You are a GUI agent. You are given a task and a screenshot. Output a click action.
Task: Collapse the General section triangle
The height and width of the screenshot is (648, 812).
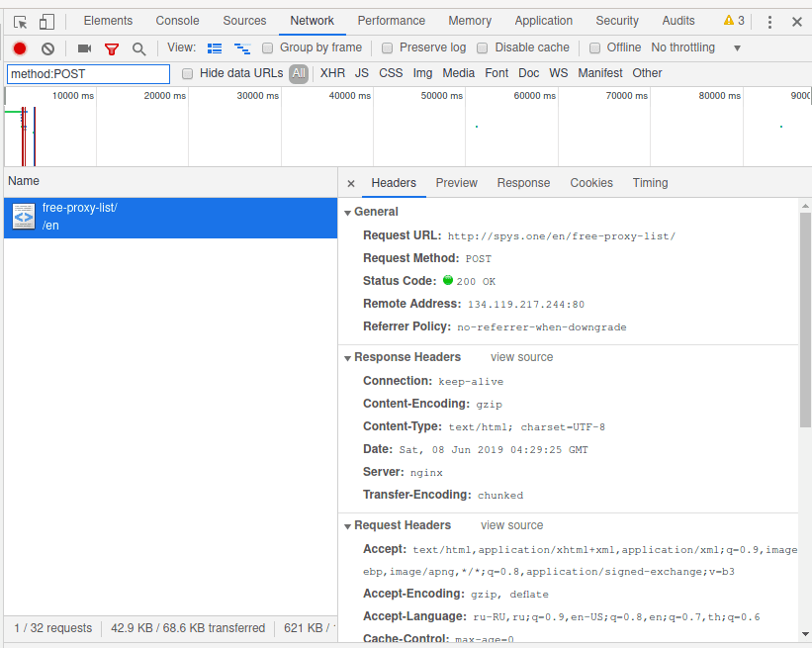[346, 212]
